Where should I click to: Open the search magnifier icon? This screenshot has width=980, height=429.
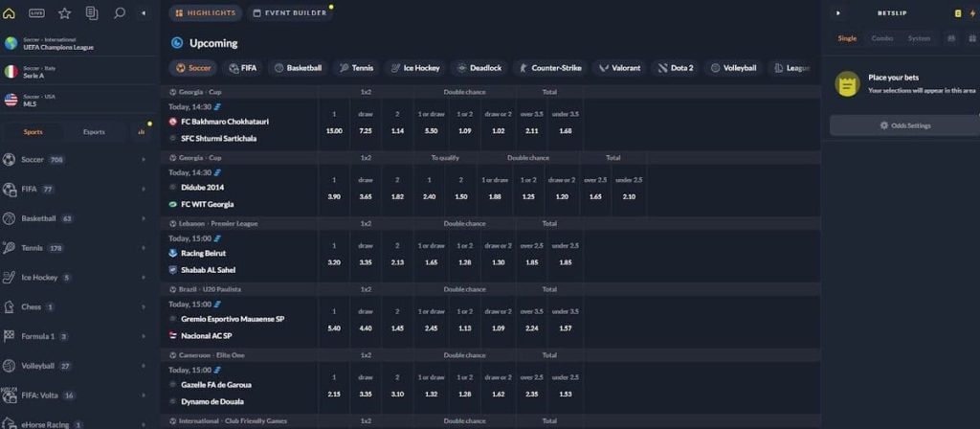click(120, 13)
